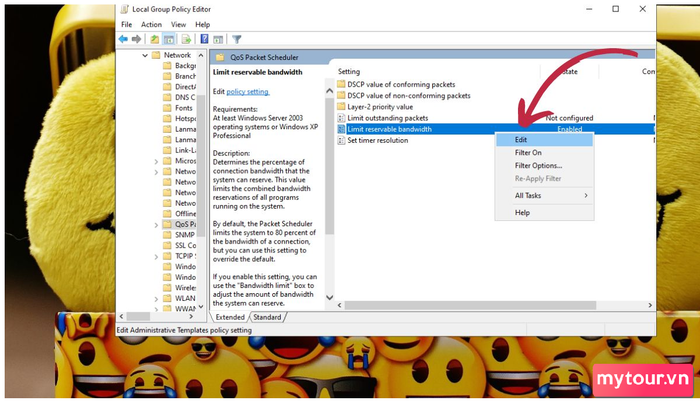The height and width of the screenshot is (405, 700).
Task: Click settings list horizontal scroll right arrow
Action: tap(650, 305)
